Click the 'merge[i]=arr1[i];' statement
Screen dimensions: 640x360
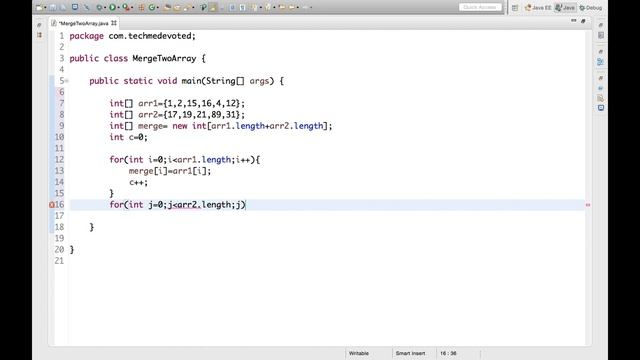pyautogui.click(x=170, y=171)
